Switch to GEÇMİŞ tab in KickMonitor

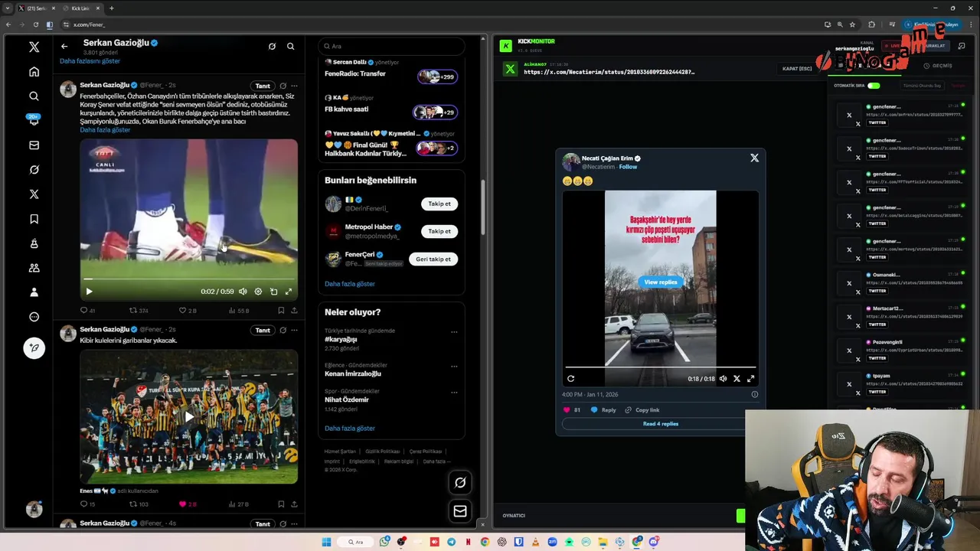938,66
